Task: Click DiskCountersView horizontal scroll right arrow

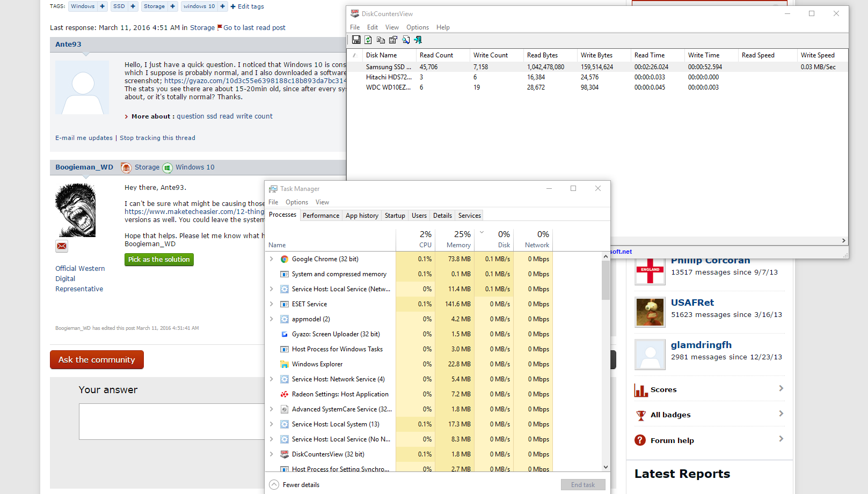Action: (x=844, y=241)
